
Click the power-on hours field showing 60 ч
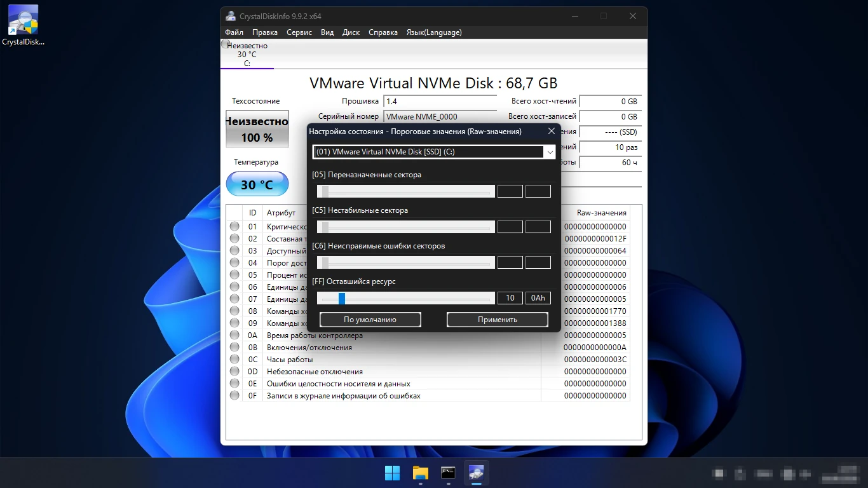[611, 163]
